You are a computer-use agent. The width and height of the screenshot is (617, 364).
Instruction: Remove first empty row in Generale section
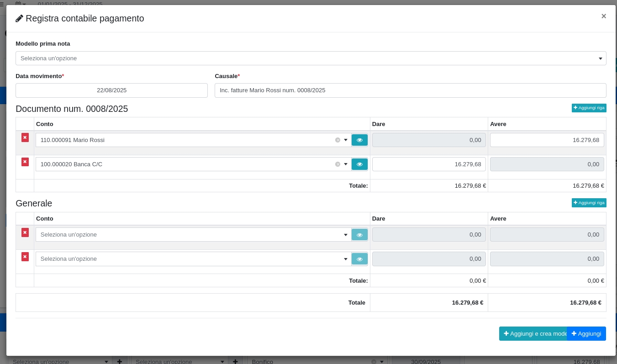pyautogui.click(x=25, y=232)
